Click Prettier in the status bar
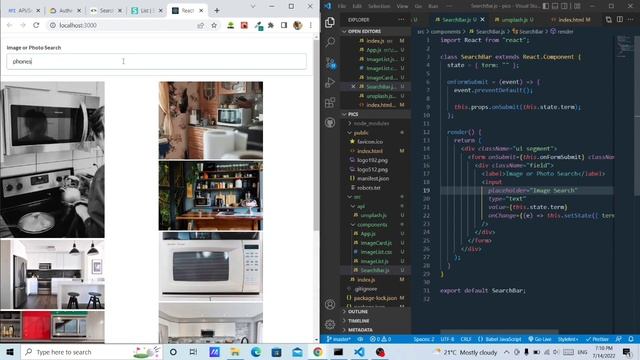 tap(597, 339)
